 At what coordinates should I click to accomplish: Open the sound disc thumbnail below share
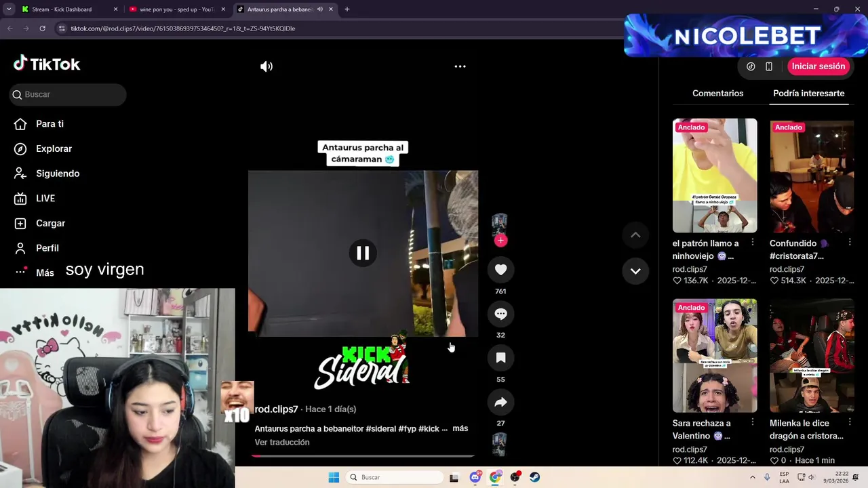(x=500, y=445)
